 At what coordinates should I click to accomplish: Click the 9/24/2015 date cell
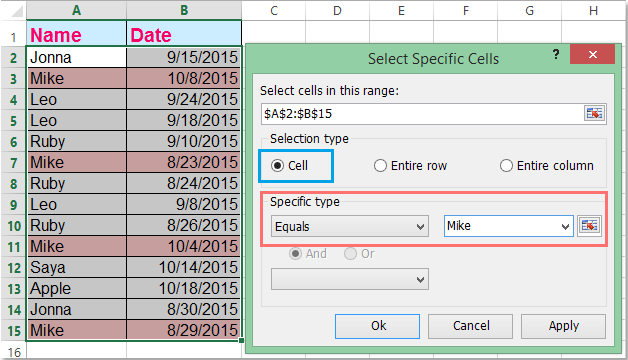click(184, 99)
